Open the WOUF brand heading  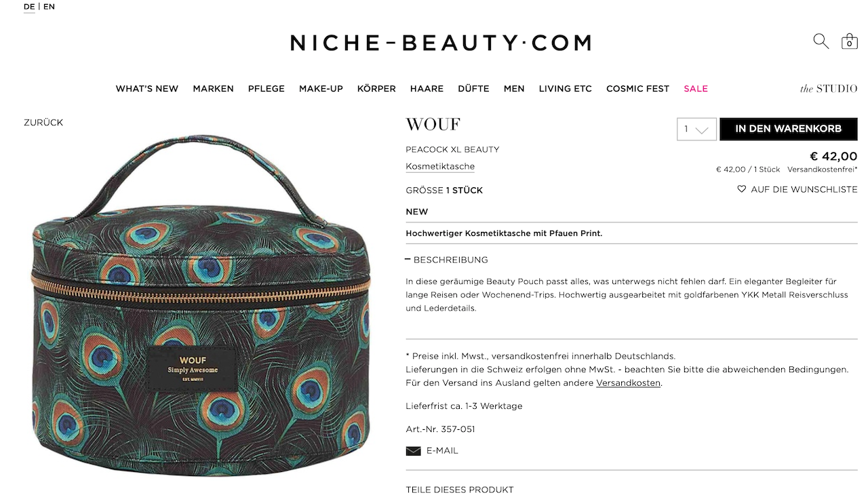coord(433,125)
